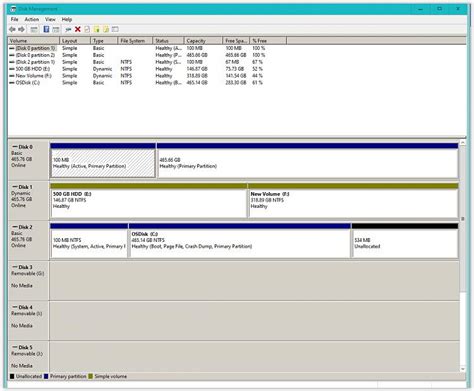This screenshot has width=474, height=391.
Task: Open the View menu
Action: pyautogui.click(x=50, y=19)
